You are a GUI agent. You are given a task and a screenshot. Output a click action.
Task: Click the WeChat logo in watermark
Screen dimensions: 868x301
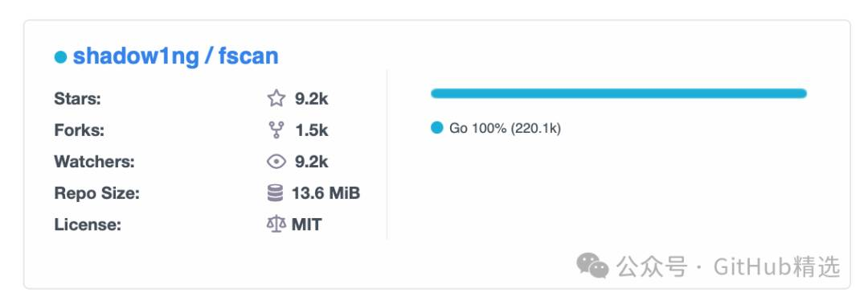coord(592,266)
